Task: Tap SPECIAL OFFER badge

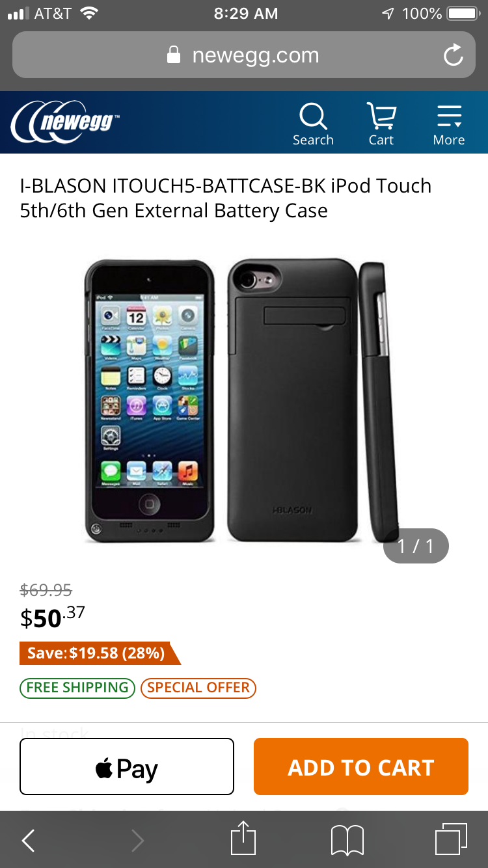Action: click(x=198, y=688)
